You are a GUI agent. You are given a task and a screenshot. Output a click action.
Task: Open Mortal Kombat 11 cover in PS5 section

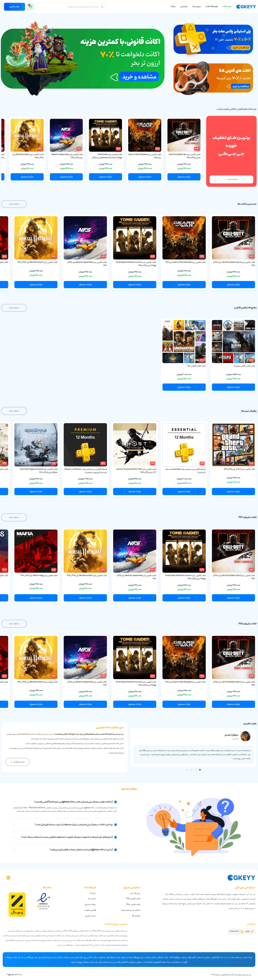pos(36,657)
